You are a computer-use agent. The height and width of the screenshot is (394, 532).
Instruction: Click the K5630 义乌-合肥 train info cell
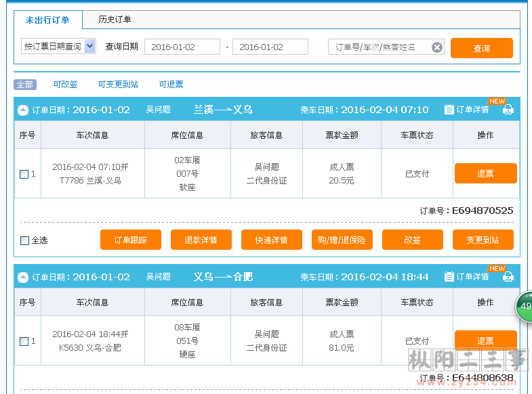(x=93, y=341)
